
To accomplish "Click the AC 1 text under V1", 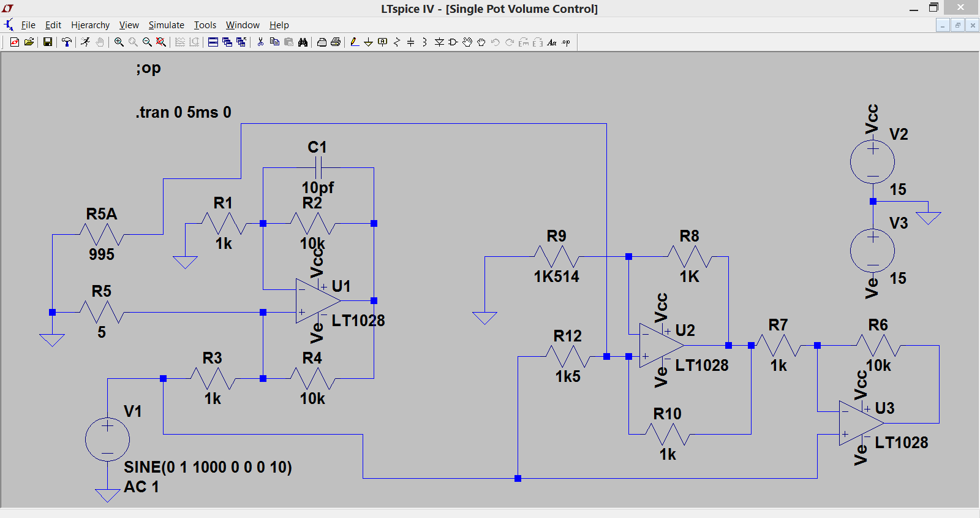I will pyautogui.click(x=141, y=487).
